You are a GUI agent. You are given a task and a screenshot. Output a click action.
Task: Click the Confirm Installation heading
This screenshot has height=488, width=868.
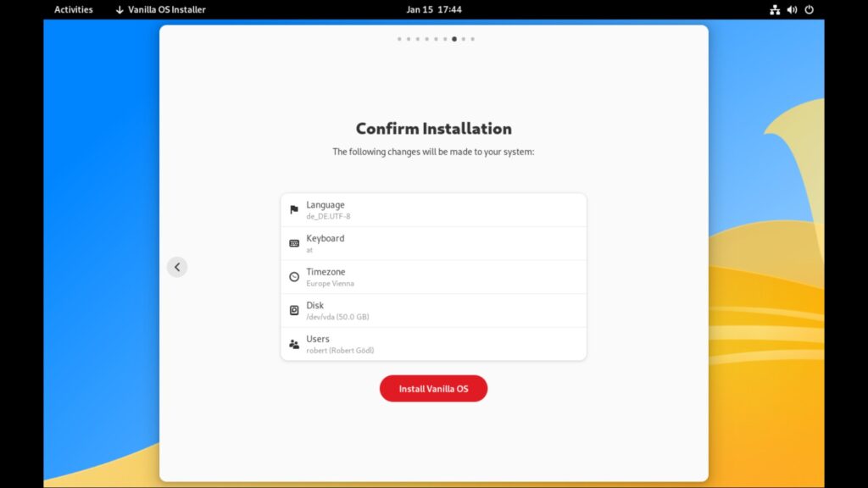pos(433,129)
